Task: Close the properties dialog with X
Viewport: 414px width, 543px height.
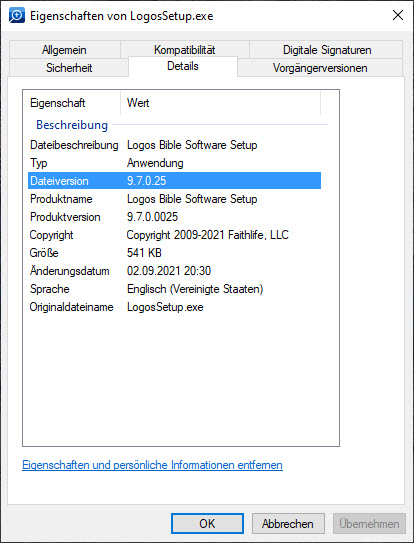Action: 398,15
